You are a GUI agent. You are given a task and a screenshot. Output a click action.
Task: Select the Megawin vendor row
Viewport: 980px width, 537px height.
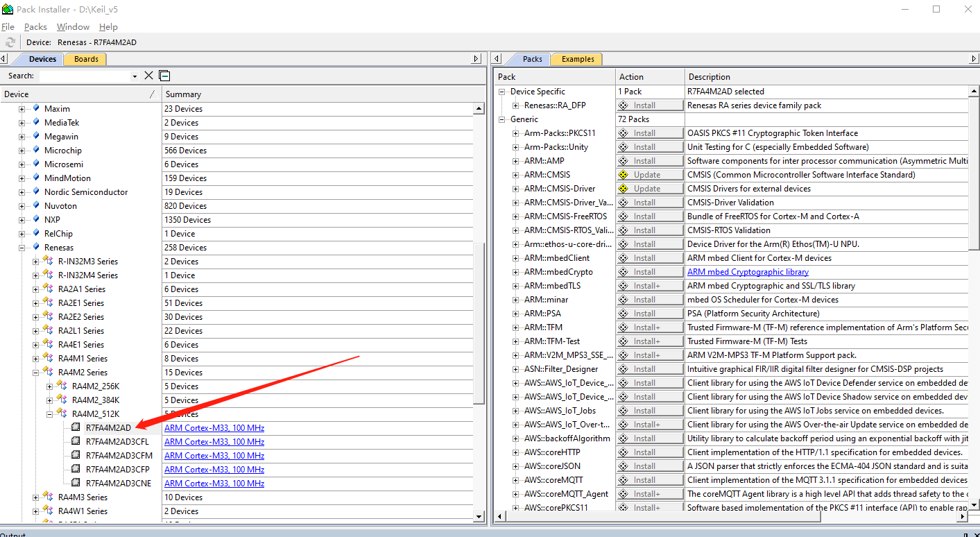61,136
